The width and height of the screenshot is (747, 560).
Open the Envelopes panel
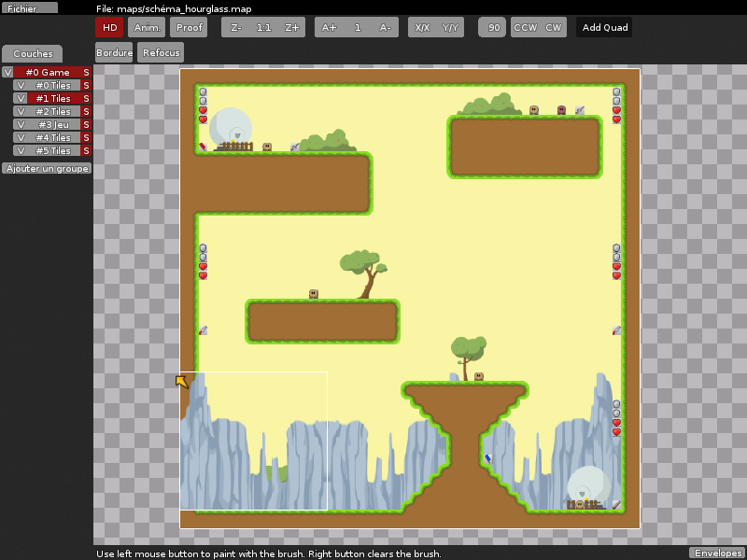coord(717,553)
